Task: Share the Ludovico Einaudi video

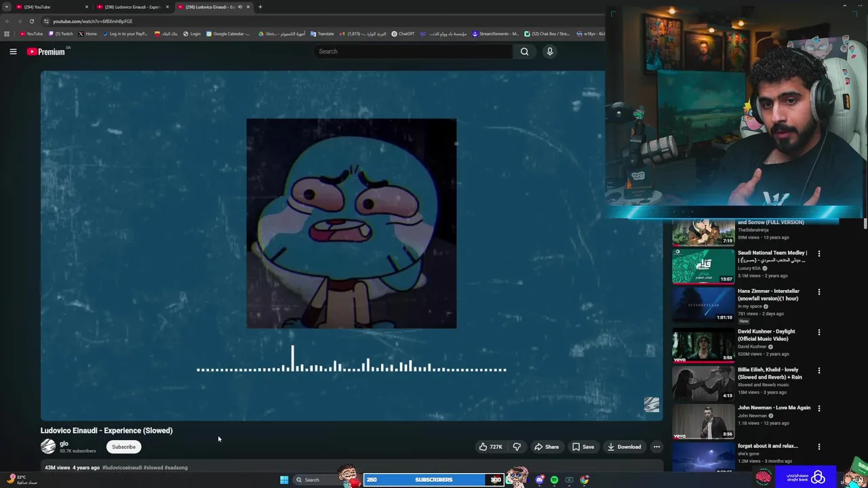Action: click(x=547, y=447)
